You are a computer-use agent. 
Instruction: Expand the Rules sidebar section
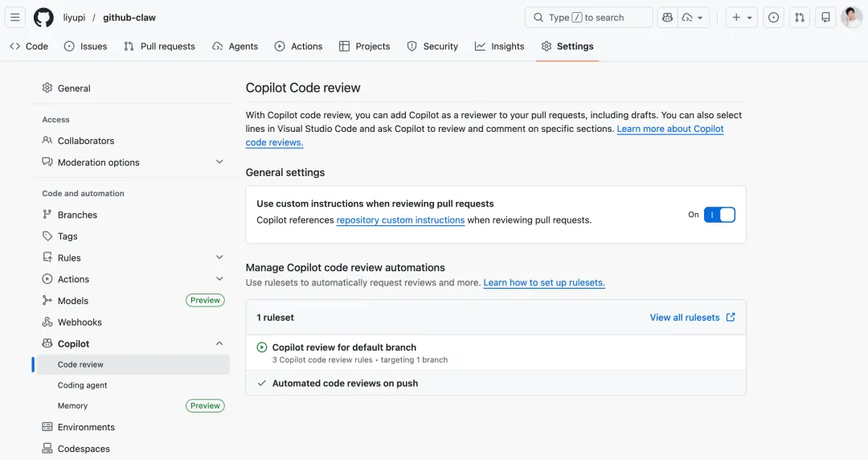(219, 257)
